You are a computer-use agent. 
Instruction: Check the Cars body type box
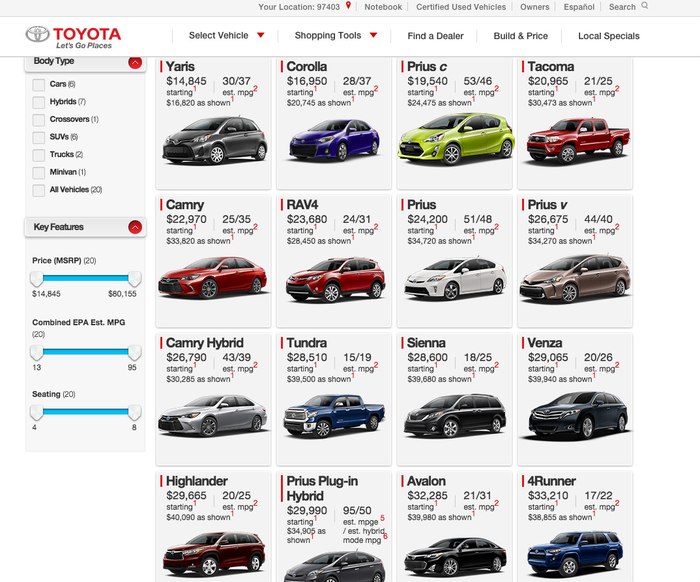coord(39,84)
